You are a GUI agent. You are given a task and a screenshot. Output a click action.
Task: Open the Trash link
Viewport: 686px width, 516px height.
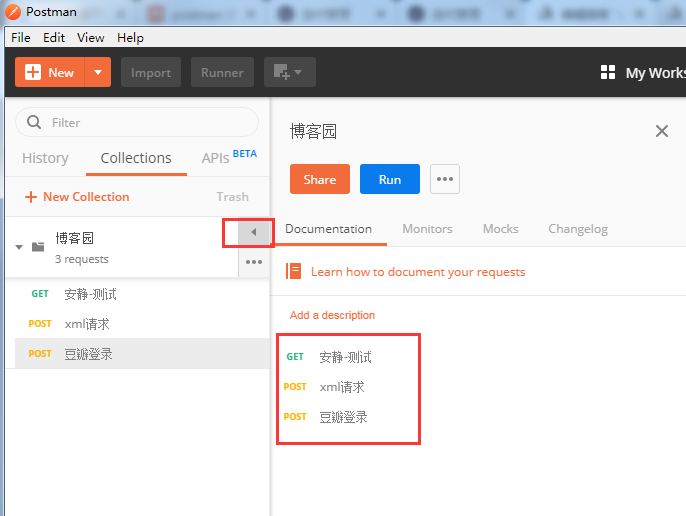(232, 197)
